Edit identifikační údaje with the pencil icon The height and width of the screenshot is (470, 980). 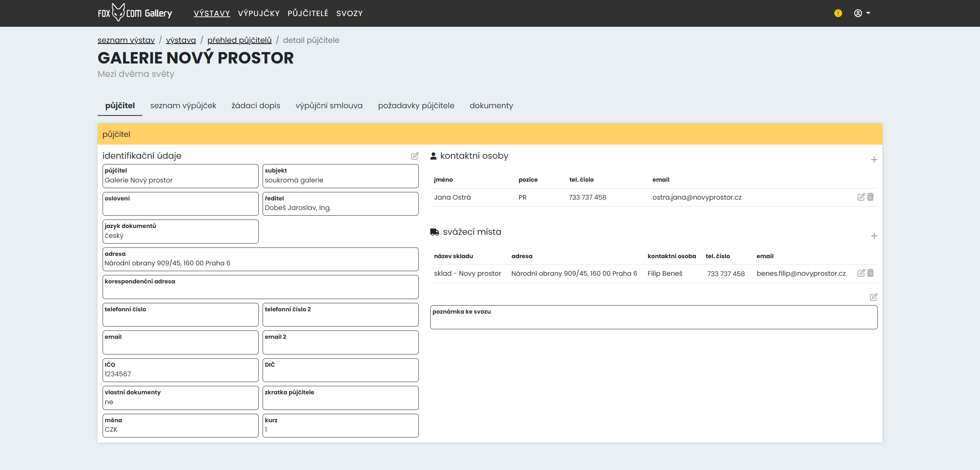click(415, 156)
